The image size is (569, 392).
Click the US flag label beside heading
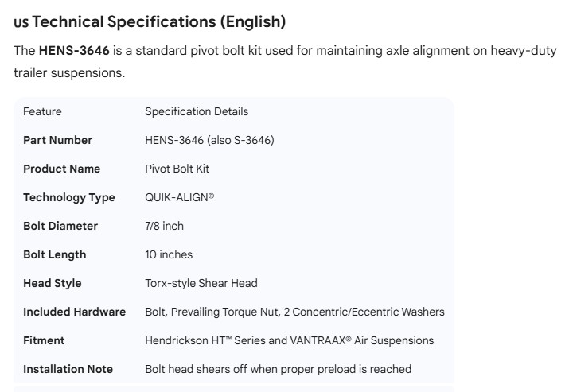tap(21, 22)
